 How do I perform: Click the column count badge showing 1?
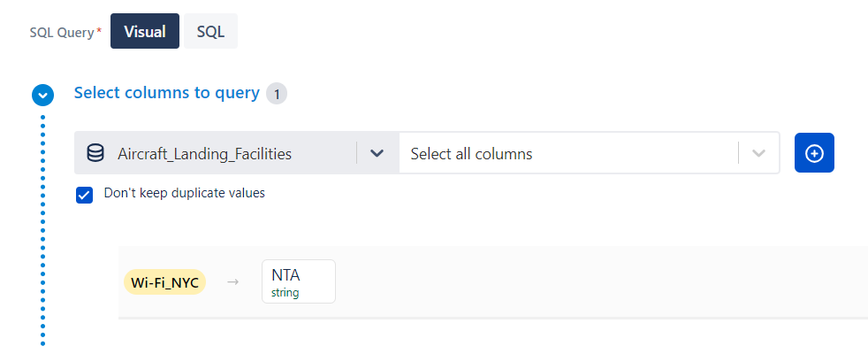point(277,94)
